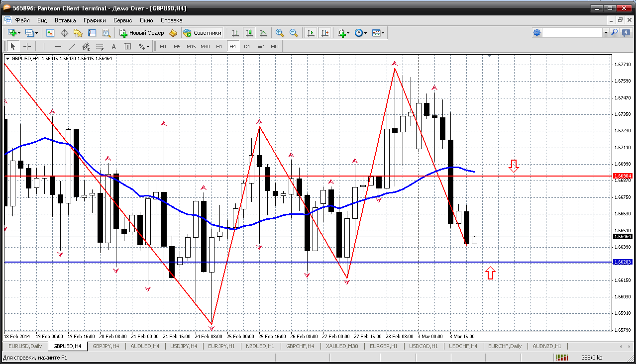Click the search input field
Viewport: 636px width, 364px height.
point(572,33)
